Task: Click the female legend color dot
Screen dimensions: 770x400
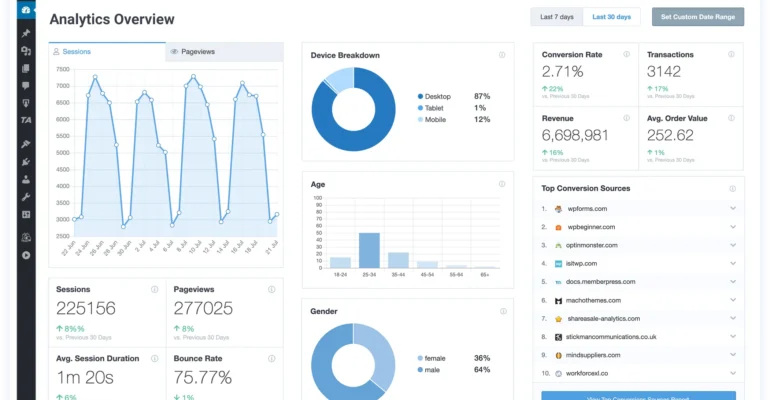Action: pyautogui.click(x=420, y=358)
